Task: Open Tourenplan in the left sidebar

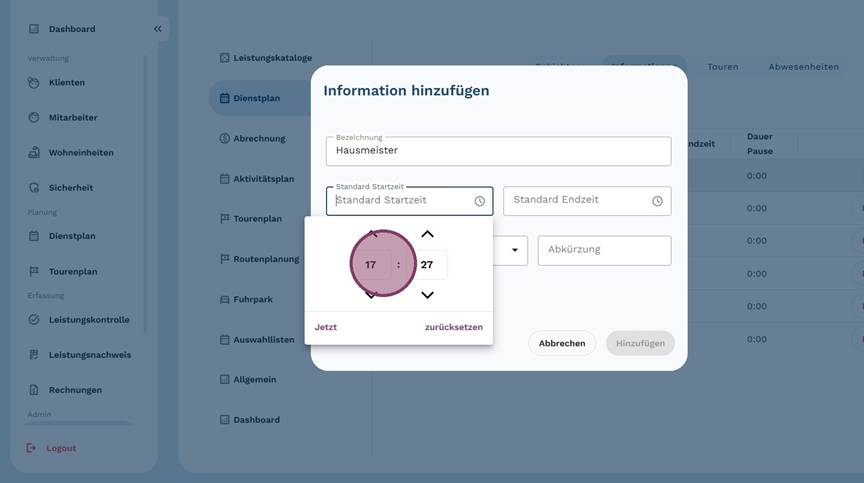Action: (x=73, y=272)
